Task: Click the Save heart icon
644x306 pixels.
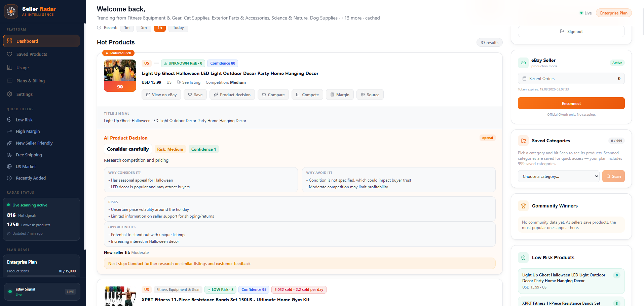Action: click(190, 95)
